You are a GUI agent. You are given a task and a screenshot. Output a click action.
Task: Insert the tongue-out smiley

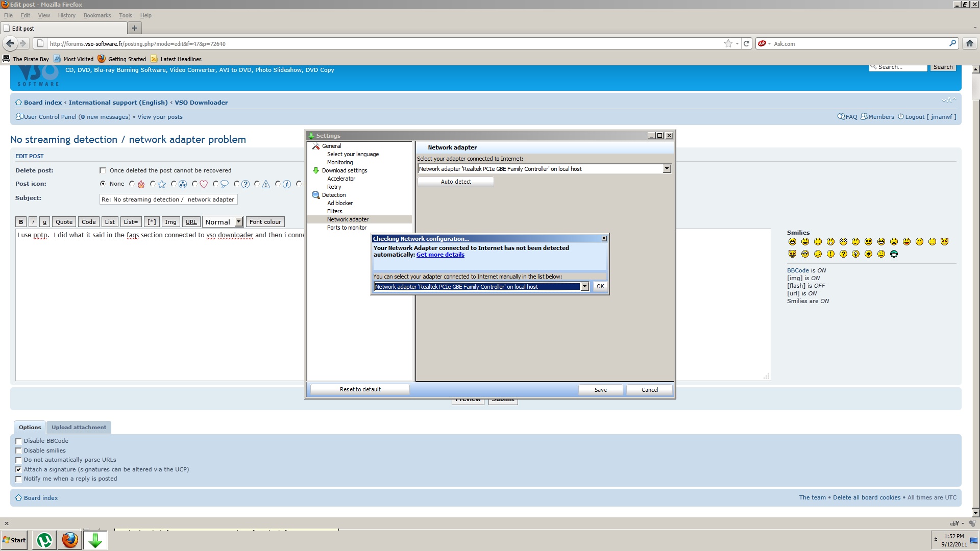click(906, 241)
